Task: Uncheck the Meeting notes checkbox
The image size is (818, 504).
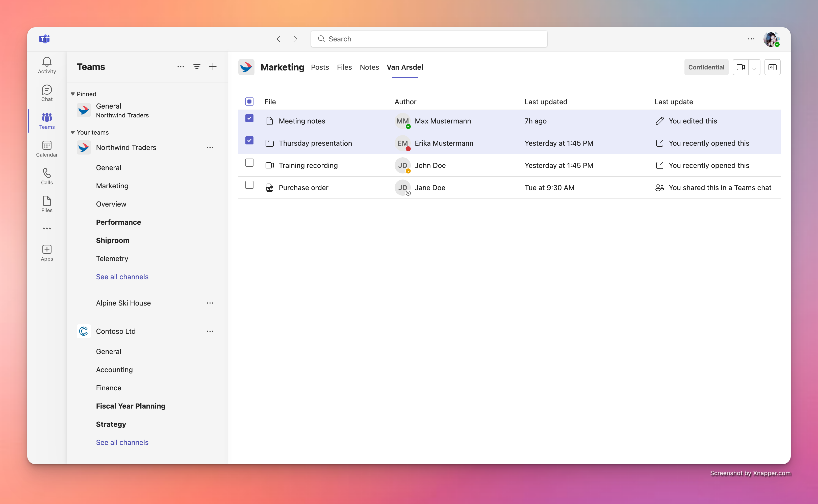Action: pos(249,118)
